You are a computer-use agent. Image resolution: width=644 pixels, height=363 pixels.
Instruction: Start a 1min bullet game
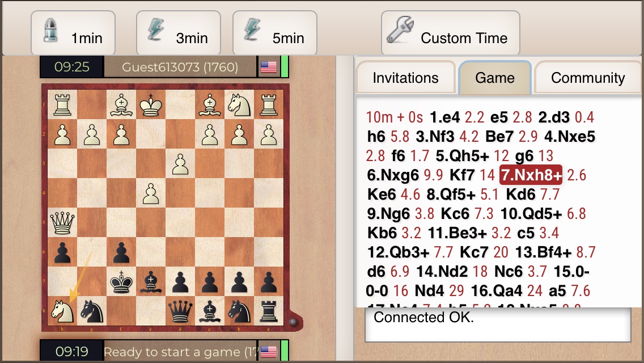pyautogui.click(x=73, y=33)
